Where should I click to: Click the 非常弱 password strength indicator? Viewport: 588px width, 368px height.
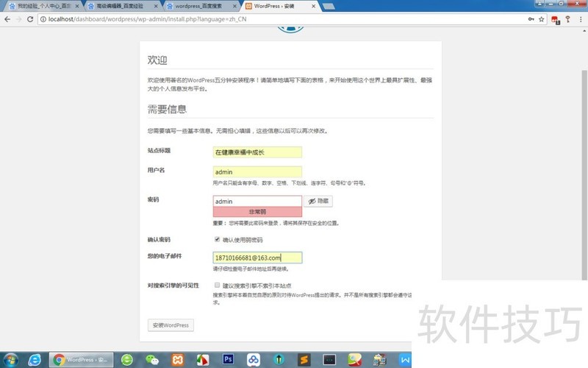(257, 212)
